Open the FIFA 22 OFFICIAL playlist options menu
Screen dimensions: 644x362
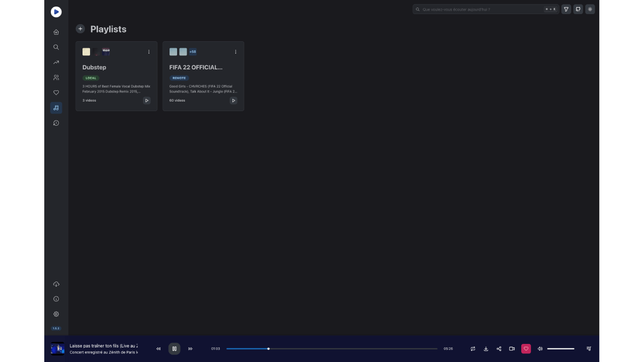pyautogui.click(x=235, y=52)
